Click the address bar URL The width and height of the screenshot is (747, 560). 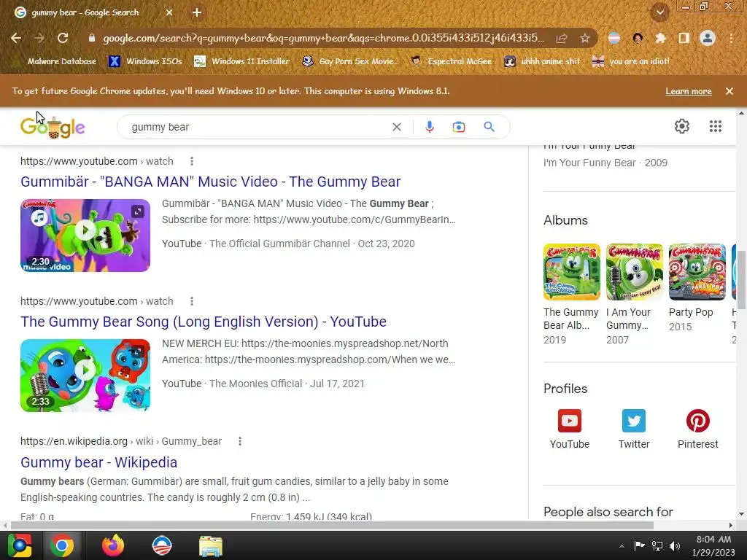click(323, 38)
